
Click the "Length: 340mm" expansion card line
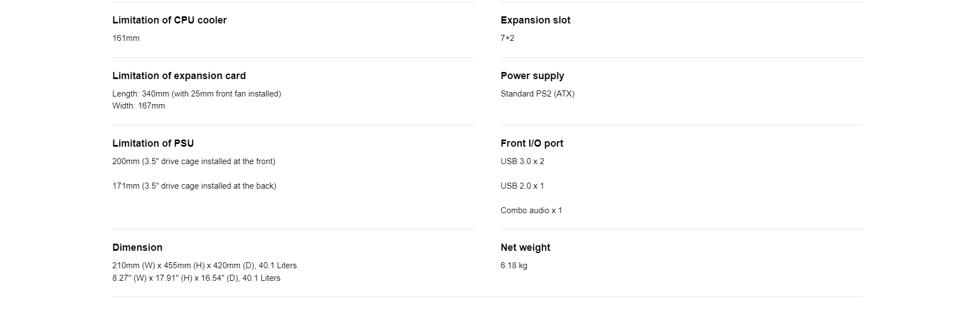coord(196,94)
